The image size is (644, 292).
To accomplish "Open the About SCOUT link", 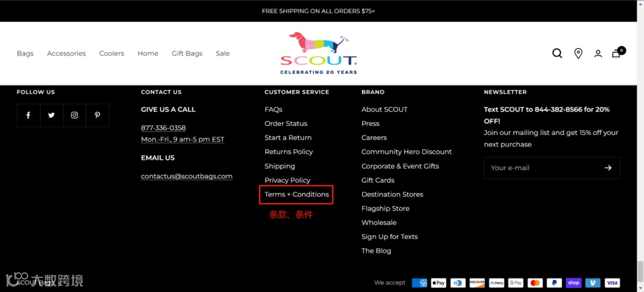I will tap(385, 109).
